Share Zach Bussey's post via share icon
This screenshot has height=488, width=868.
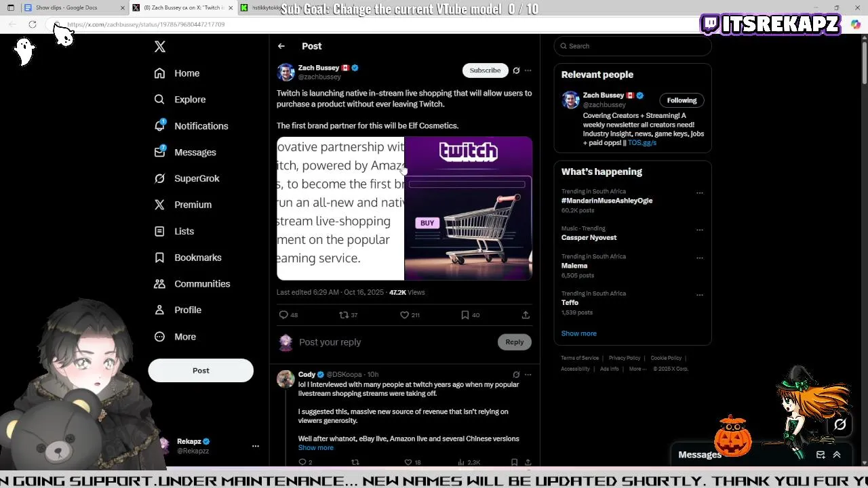point(526,315)
